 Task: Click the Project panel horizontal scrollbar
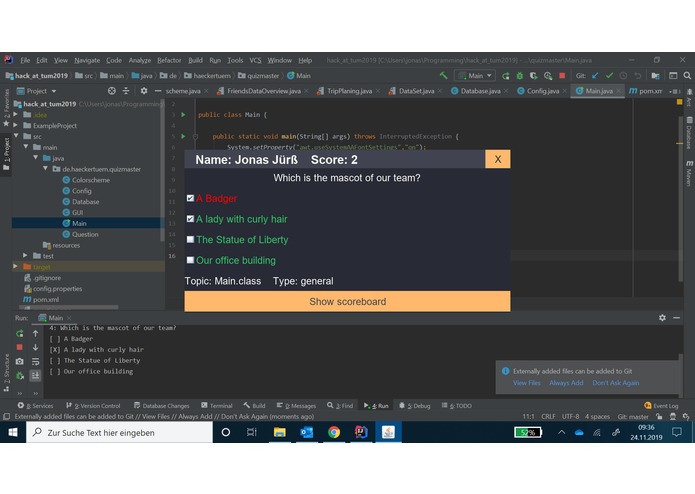pos(71,307)
